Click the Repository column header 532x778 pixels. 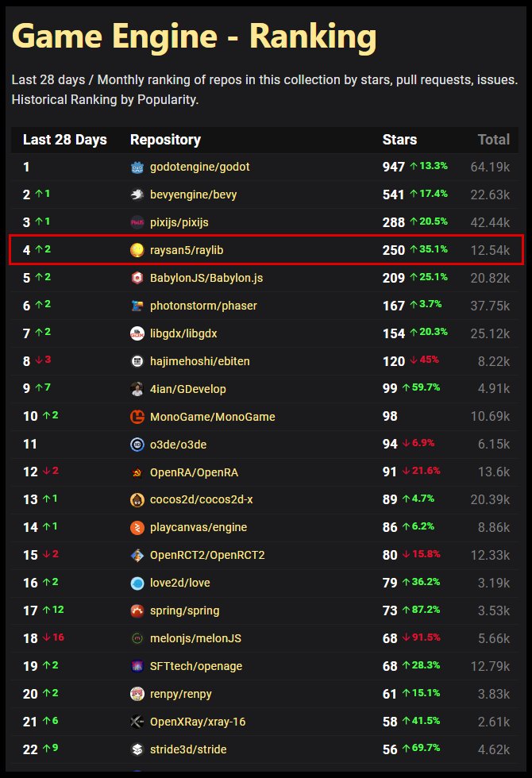click(165, 140)
